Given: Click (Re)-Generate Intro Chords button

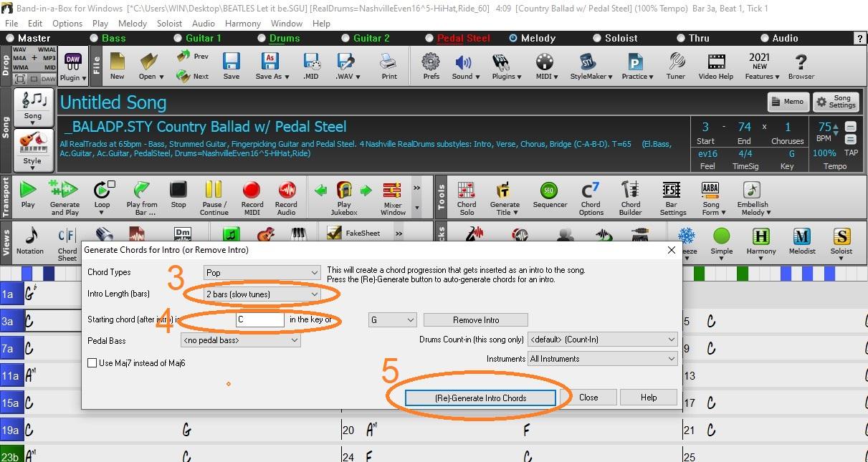Looking at the screenshot, I should tap(480, 398).
